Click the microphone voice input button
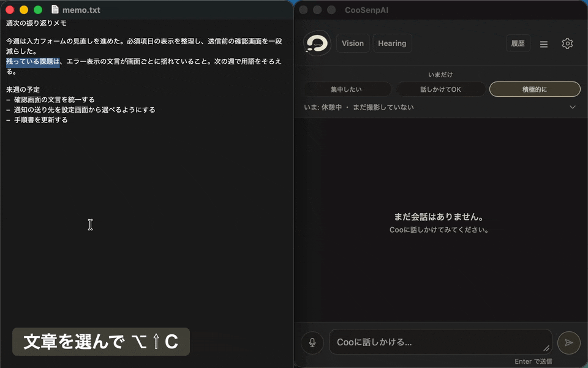The image size is (588, 368). (312, 342)
